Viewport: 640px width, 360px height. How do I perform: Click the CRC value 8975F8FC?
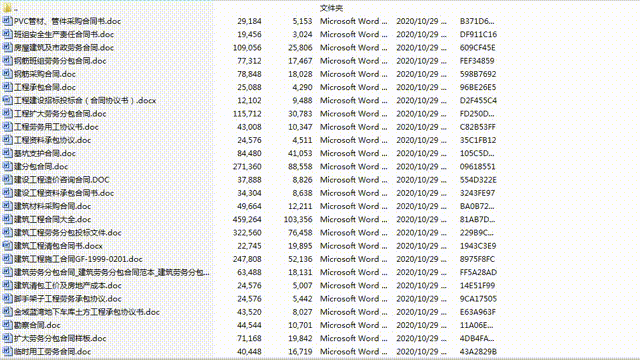pos(478,259)
